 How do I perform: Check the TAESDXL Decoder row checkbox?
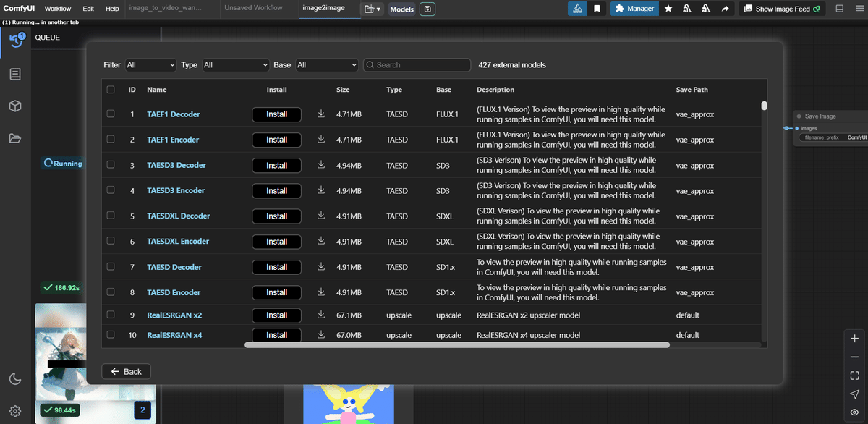pyautogui.click(x=111, y=215)
